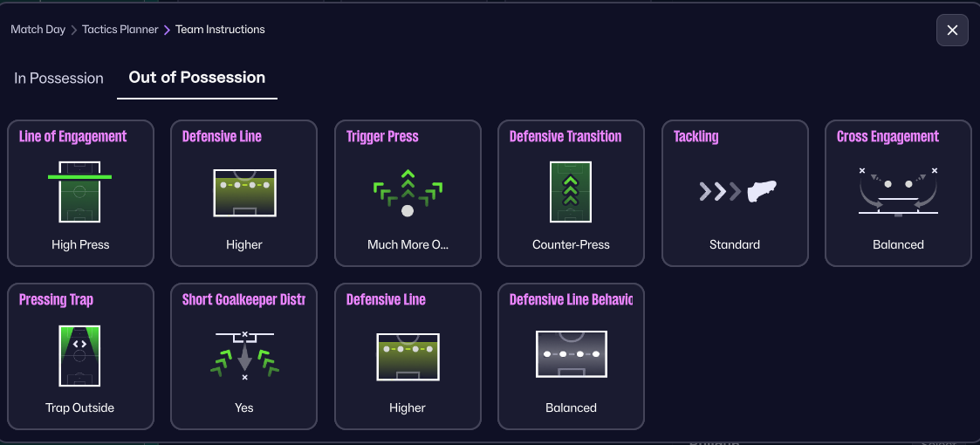Click the Trigger Press arrows icon
The image size is (980, 445).
[x=408, y=193]
